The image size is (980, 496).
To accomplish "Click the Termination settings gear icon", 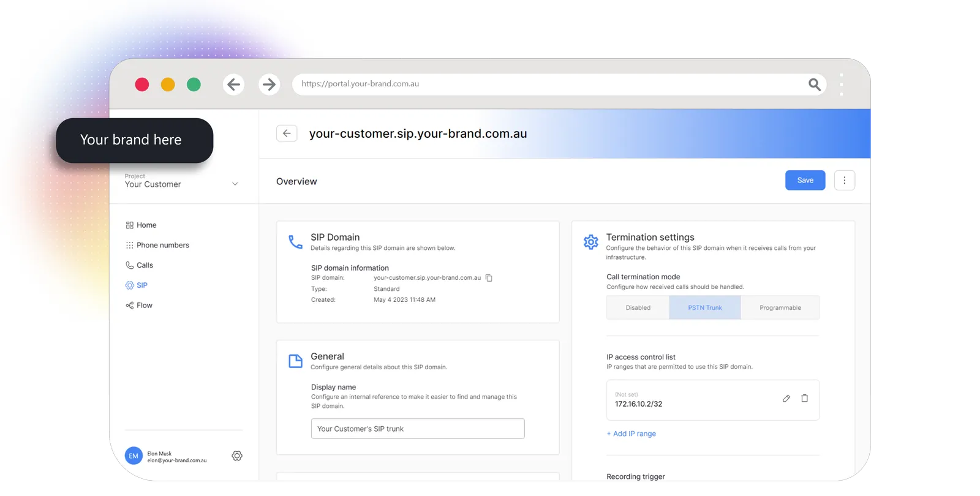I will 590,242.
